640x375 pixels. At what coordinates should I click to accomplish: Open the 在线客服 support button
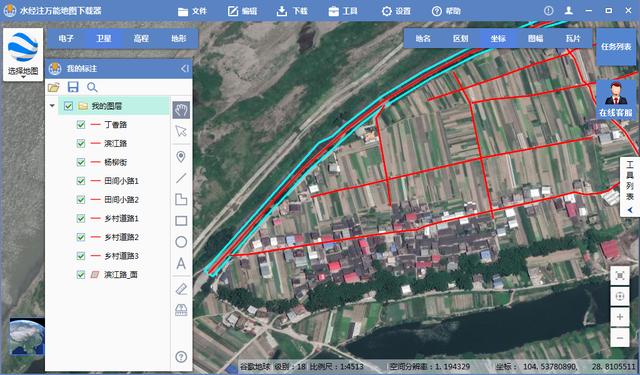click(616, 100)
